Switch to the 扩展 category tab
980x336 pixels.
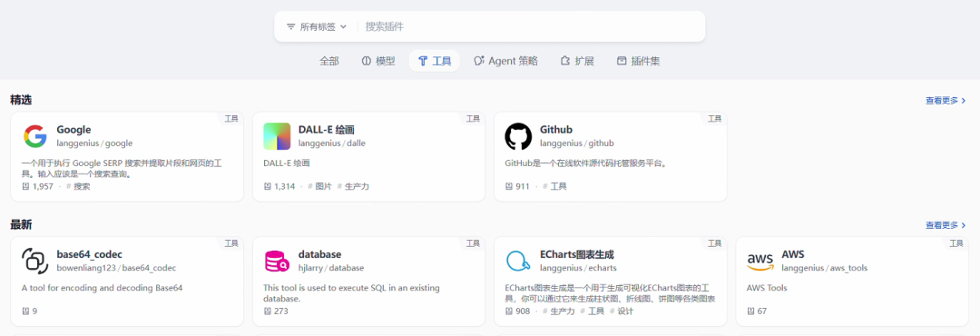[577, 61]
